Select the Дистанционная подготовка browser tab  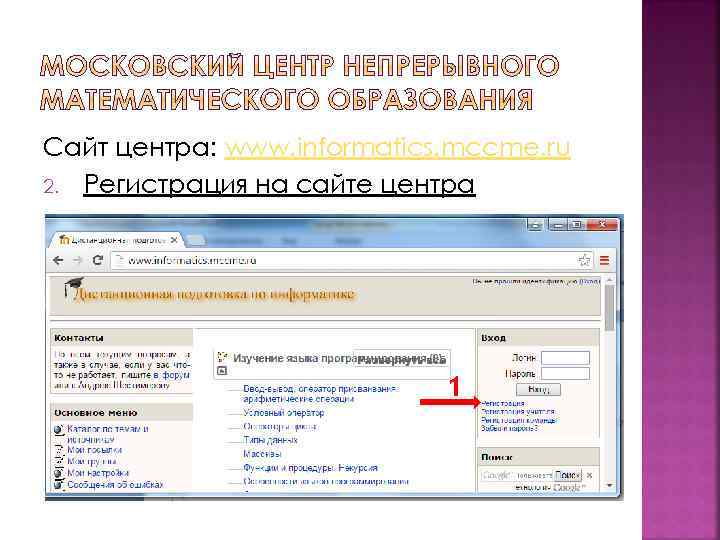[x=117, y=240]
